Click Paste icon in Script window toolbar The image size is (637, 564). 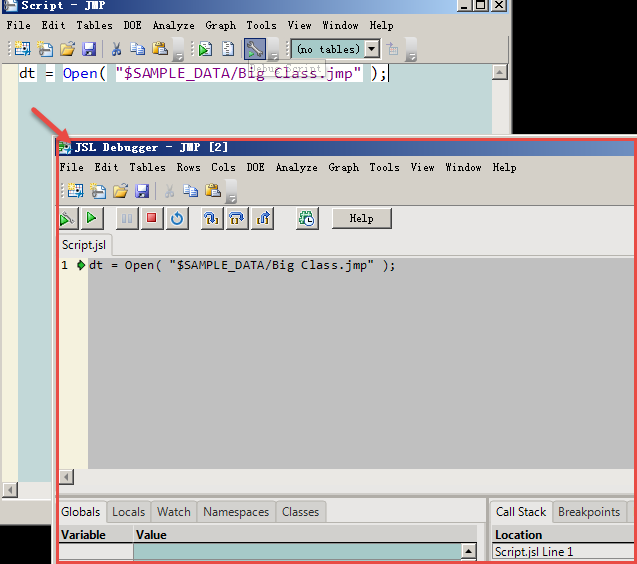pos(160,49)
